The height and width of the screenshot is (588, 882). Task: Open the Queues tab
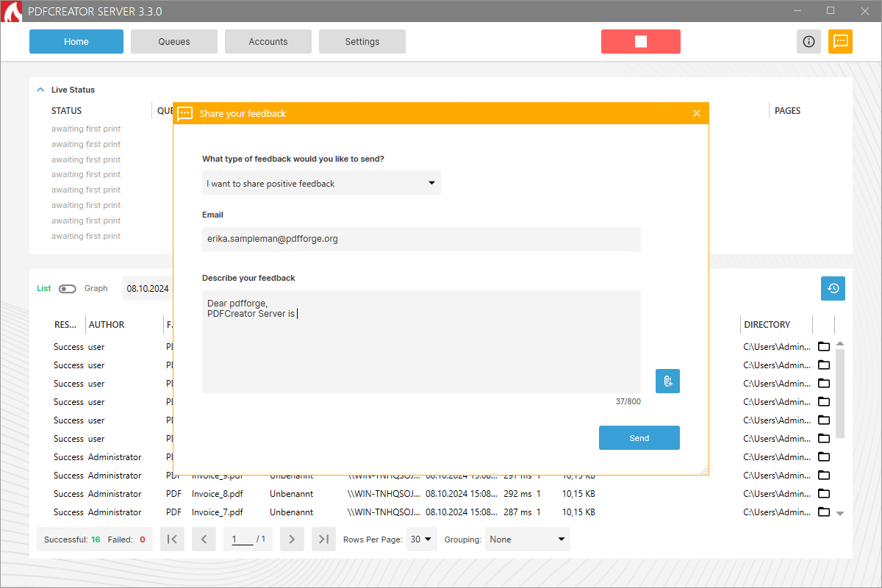(x=174, y=42)
